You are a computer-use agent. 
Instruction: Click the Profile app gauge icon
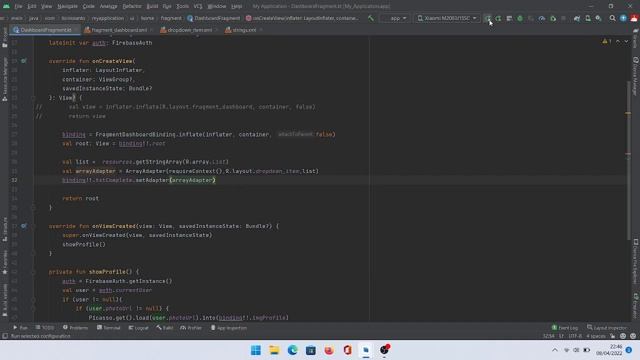[542, 18]
